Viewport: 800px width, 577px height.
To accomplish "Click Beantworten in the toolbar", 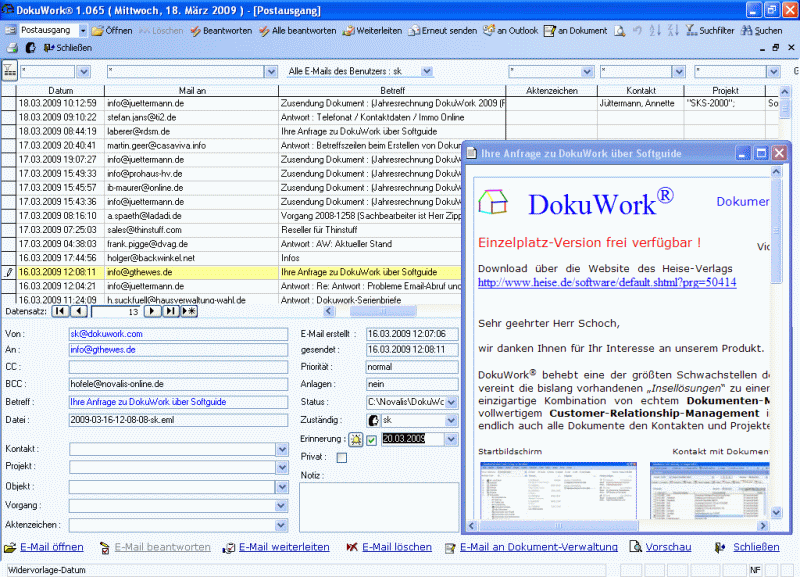I will pyautogui.click(x=221, y=31).
